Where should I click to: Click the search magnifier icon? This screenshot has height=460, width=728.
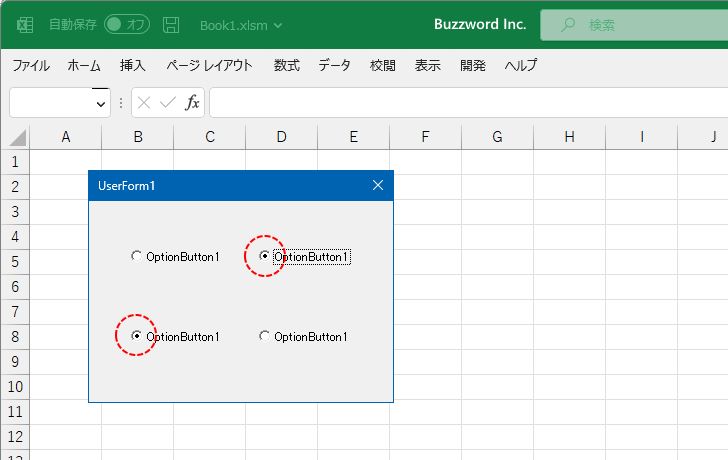567,25
